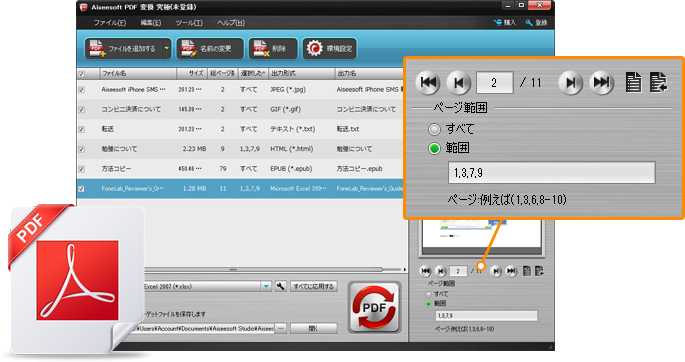The image size is (685, 362).
Task: Click the すべてに応用する button
Action: (x=314, y=286)
